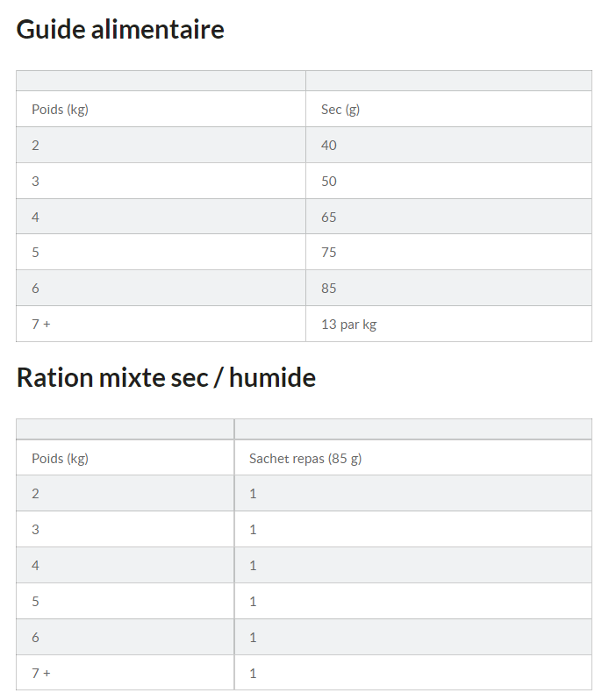This screenshot has height=700, width=609.
Task: Click weight 2 cell in the Guide alimentaire table
Action: [x=35, y=146]
